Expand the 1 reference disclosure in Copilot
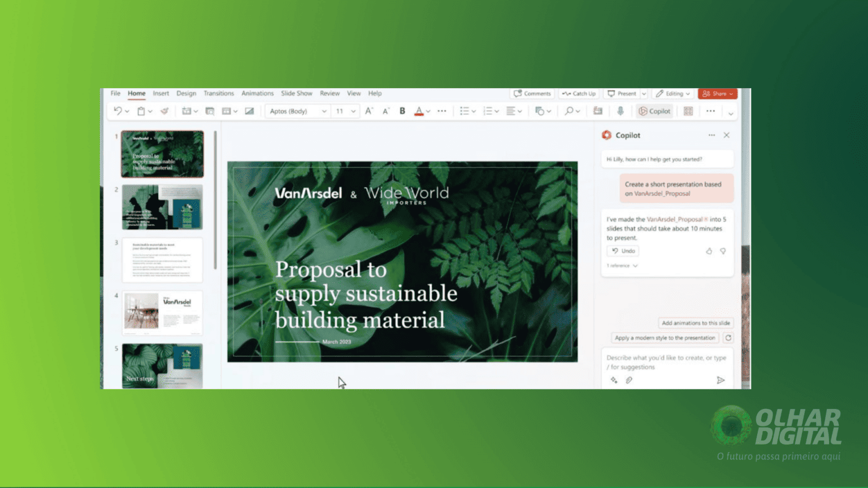The height and width of the screenshot is (488, 868). coord(620,265)
